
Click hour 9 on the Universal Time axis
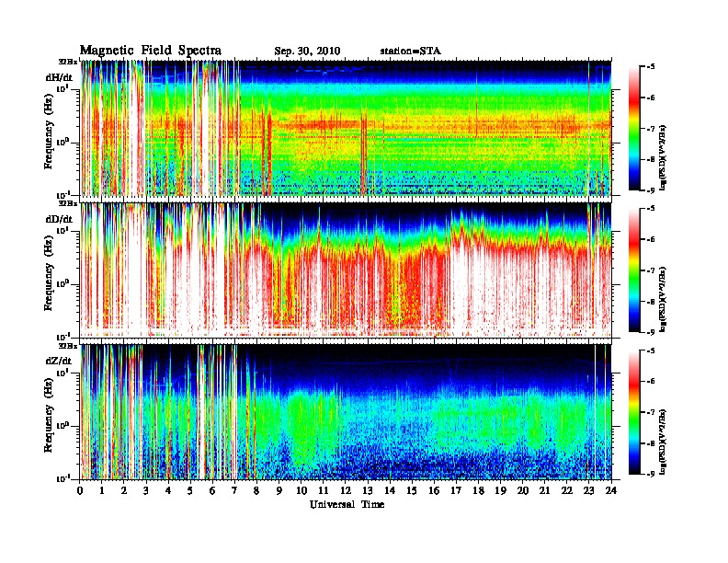click(x=279, y=491)
